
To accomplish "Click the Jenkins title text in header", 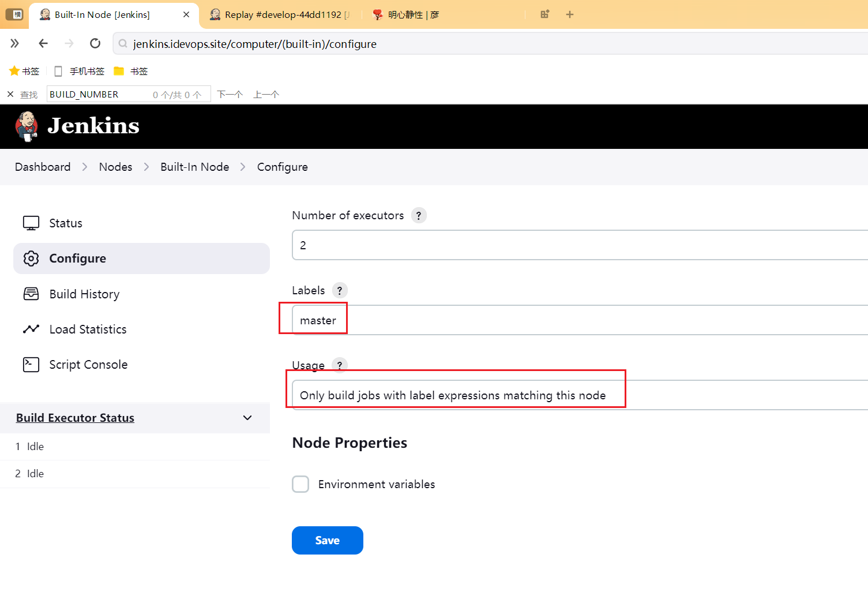I will 93,126.
